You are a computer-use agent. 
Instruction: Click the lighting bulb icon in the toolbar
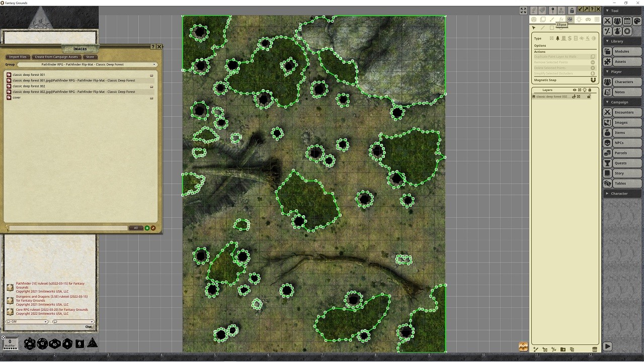[x=579, y=19]
